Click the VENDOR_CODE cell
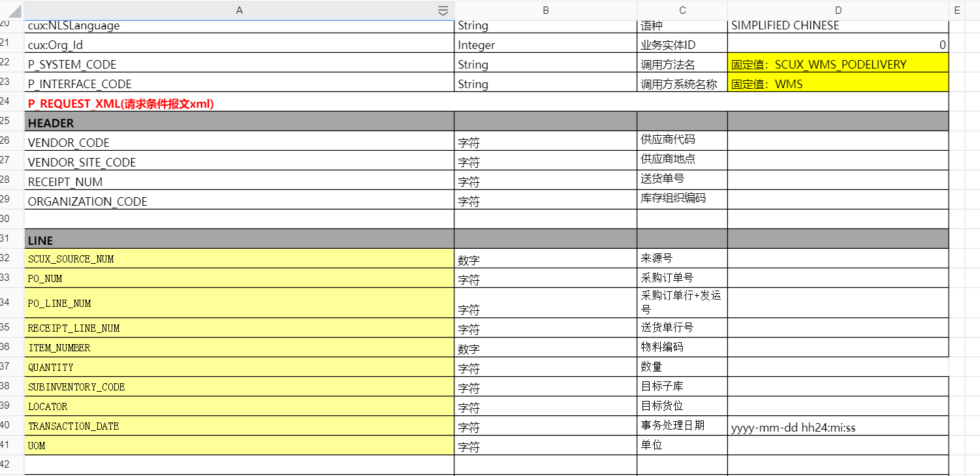This screenshot has height=476, width=980. click(x=239, y=141)
